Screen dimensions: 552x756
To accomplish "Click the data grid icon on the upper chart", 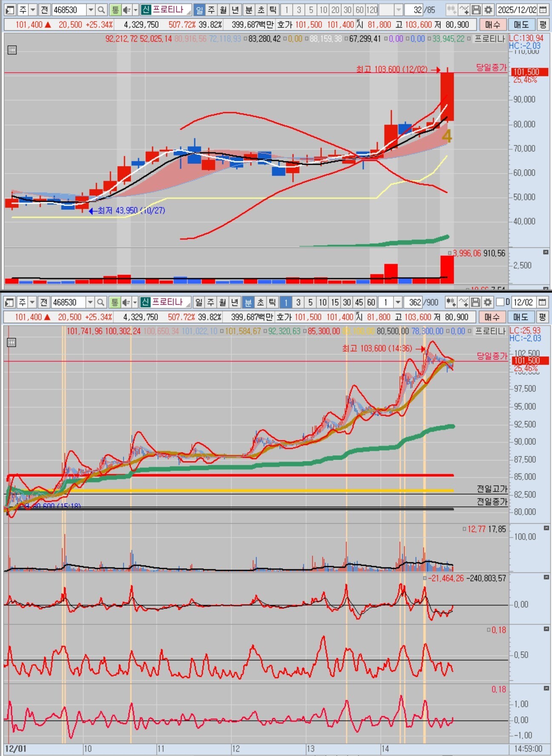I will [x=12, y=50].
